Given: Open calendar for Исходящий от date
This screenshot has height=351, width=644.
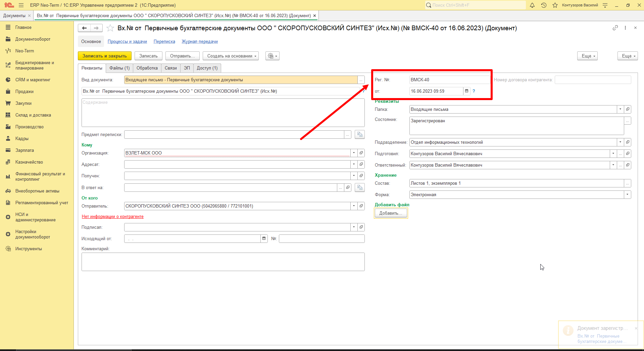Looking at the screenshot, I should pyautogui.click(x=264, y=238).
